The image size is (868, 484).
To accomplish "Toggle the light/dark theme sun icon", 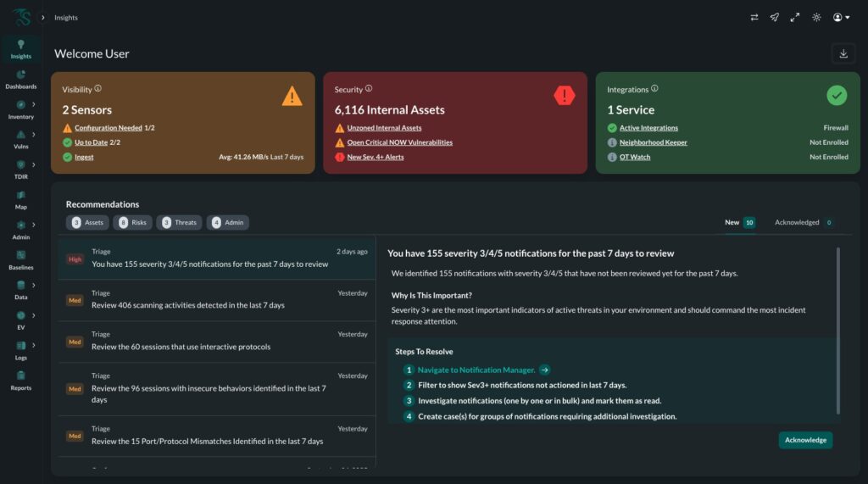I will pos(816,17).
